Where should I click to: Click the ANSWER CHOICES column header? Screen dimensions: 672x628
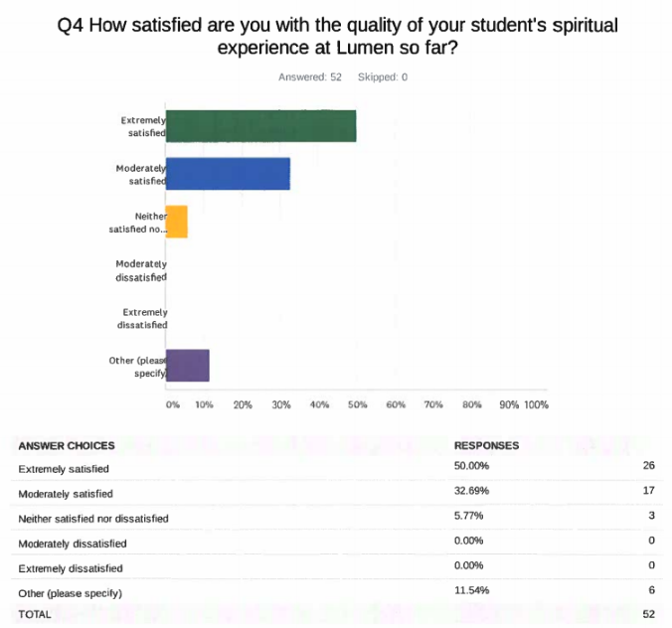(67, 446)
